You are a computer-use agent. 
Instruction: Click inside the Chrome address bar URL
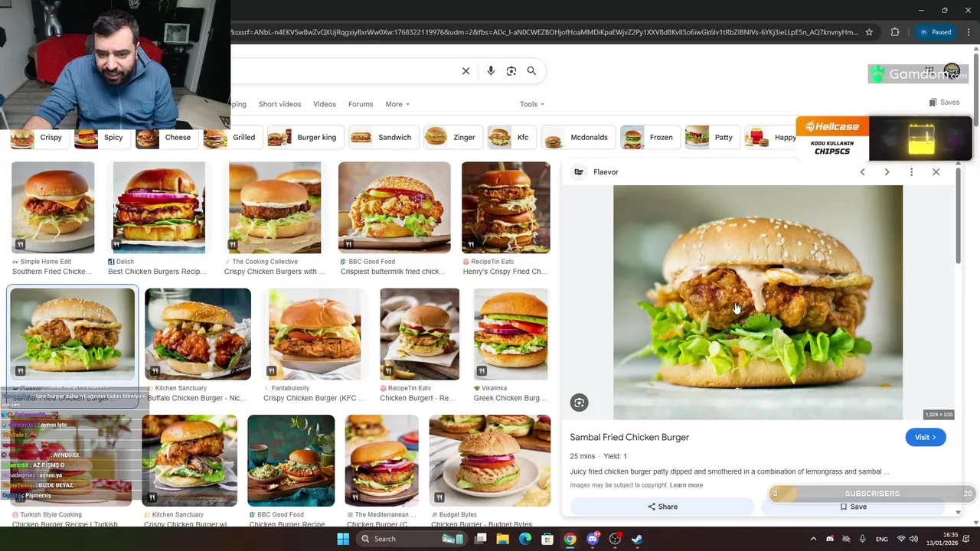[x=544, y=32]
